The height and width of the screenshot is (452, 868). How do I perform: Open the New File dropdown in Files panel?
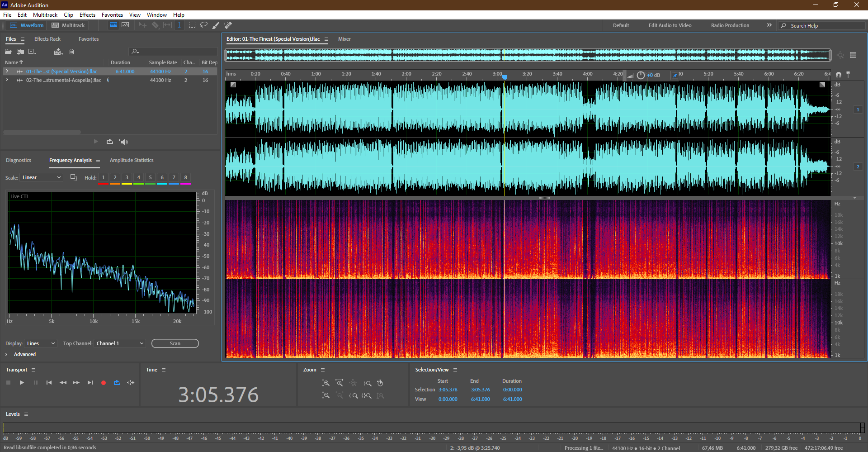[x=32, y=52]
